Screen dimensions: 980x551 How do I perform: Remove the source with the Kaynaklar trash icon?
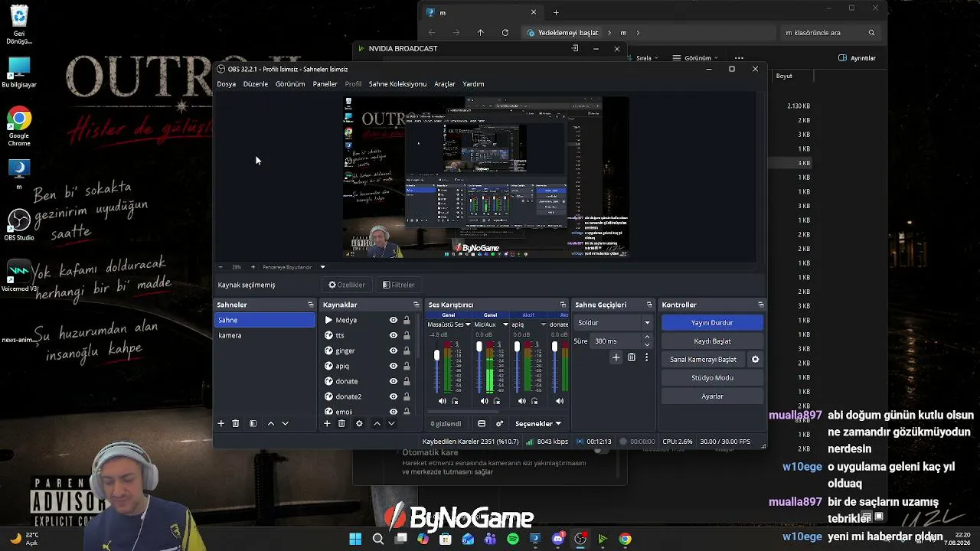coord(341,423)
